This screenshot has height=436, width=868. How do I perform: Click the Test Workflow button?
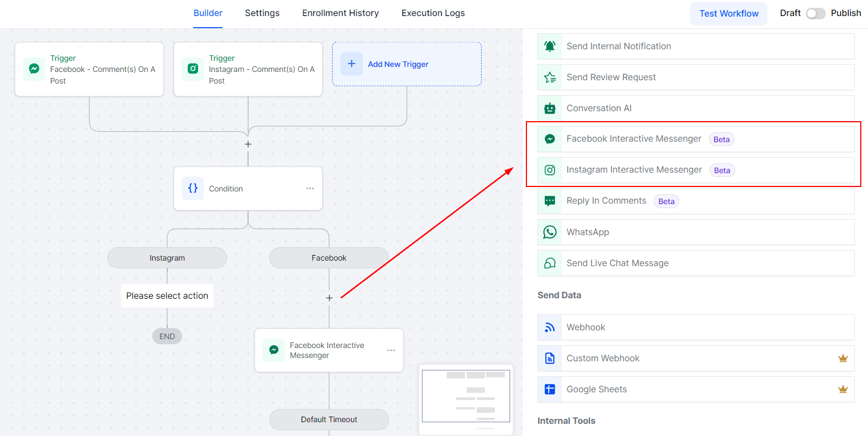click(x=728, y=14)
